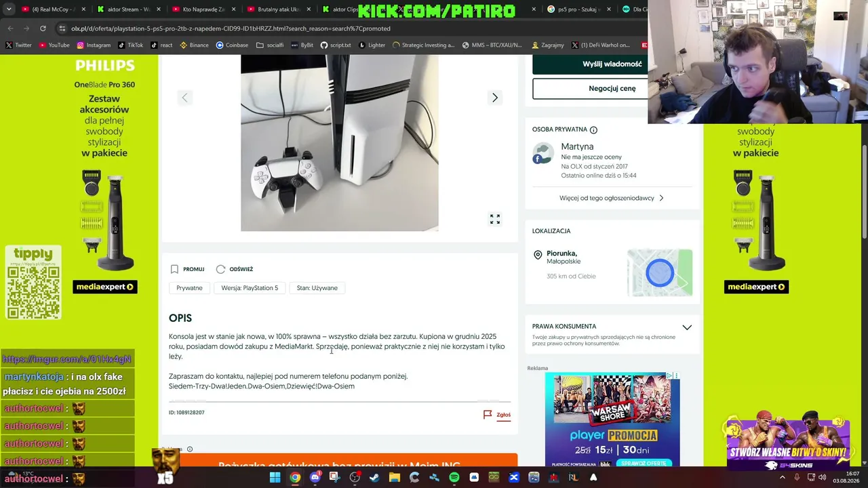Open the Zagrajmy bookmark
868x488 pixels.
[x=548, y=45]
